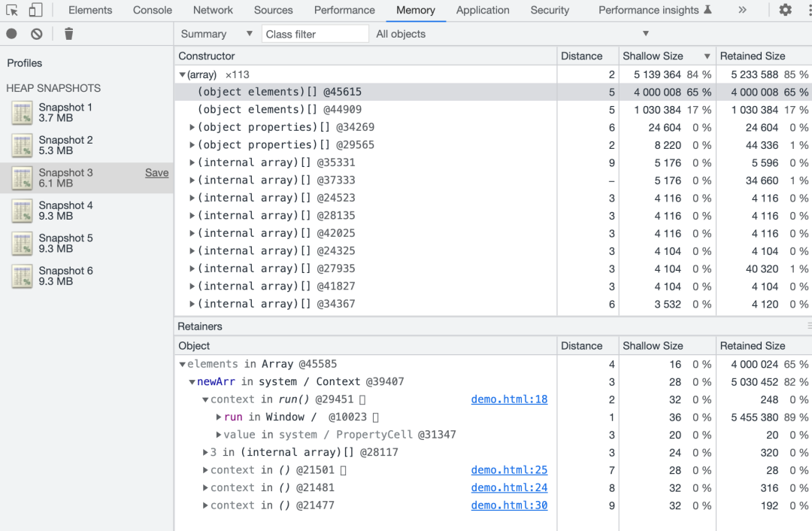Open the All objects filter dropdown
The image size is (812, 531).
coord(511,34)
